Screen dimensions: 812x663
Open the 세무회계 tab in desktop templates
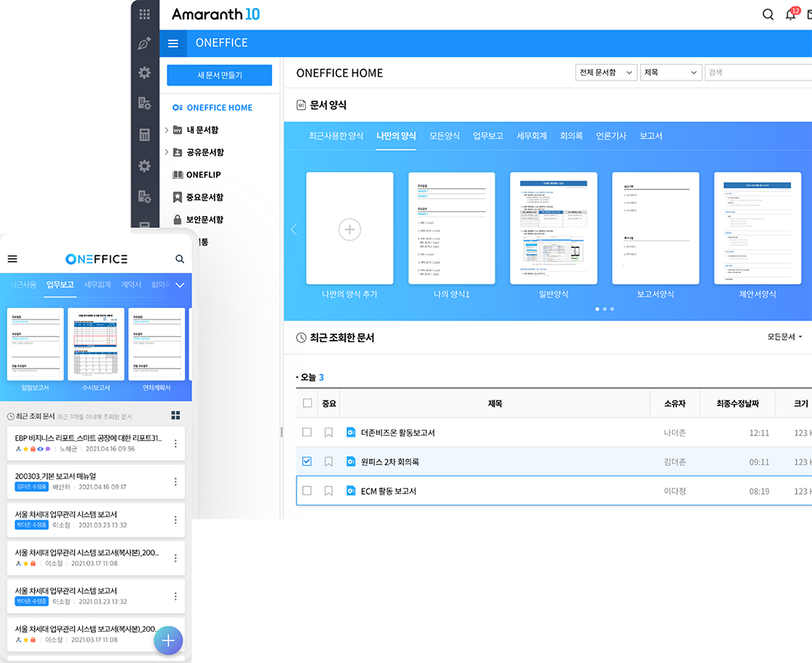tap(532, 136)
